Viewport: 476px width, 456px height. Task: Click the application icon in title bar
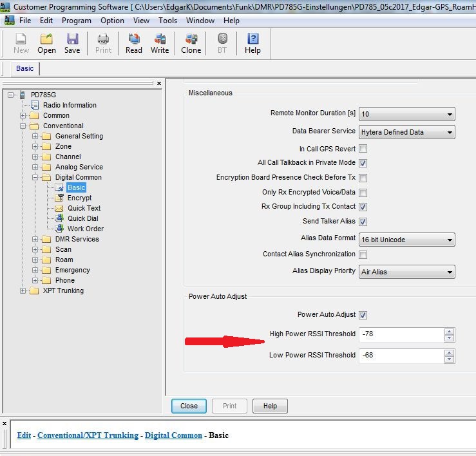[5, 6]
